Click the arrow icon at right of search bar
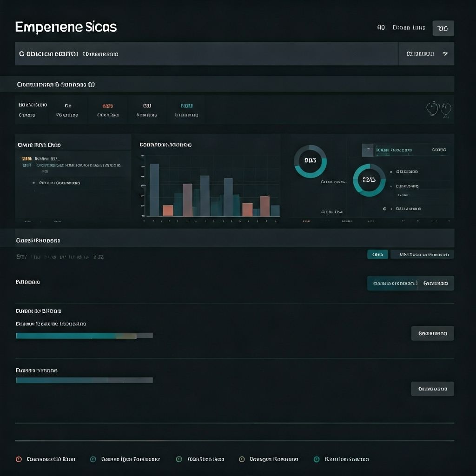The image size is (476, 476). point(445,54)
